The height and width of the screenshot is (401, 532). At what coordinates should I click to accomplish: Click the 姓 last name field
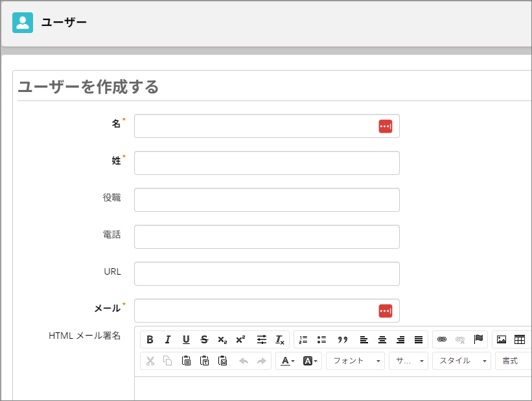(266, 163)
